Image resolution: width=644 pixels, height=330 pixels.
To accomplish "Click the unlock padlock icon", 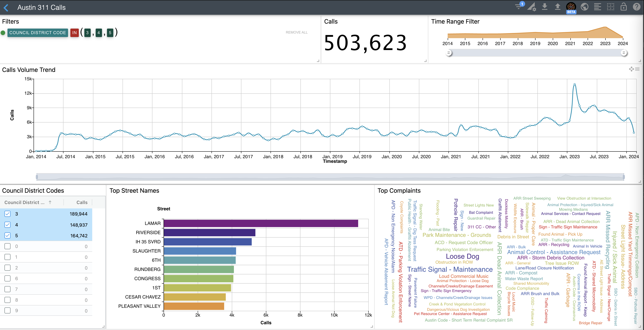I will (x=623, y=7).
